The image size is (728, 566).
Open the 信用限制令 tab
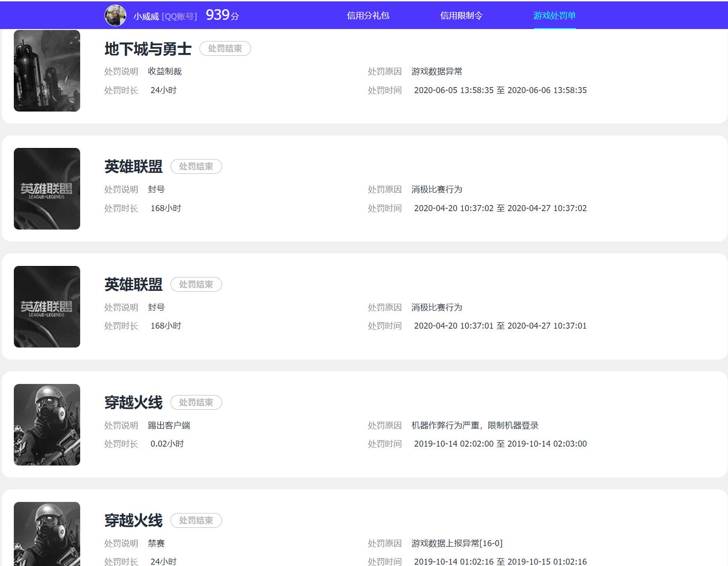(x=461, y=16)
